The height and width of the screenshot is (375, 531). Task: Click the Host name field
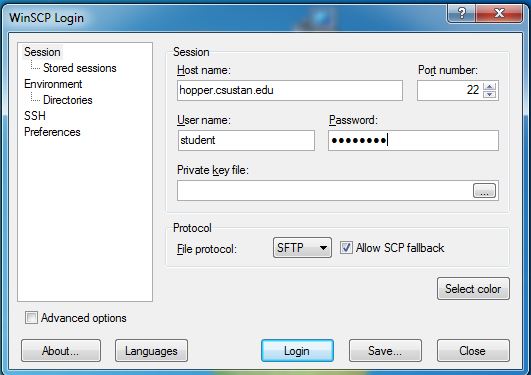pyautogui.click(x=290, y=90)
